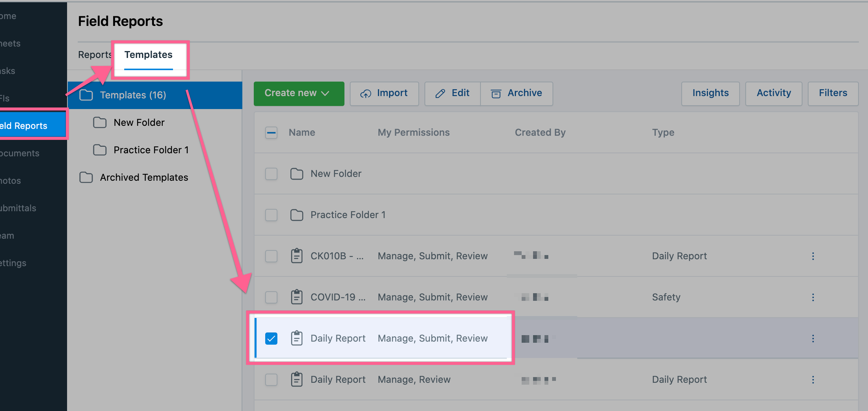This screenshot has height=411, width=868.
Task: Select Archived Templates in the folder tree
Action: click(x=144, y=177)
